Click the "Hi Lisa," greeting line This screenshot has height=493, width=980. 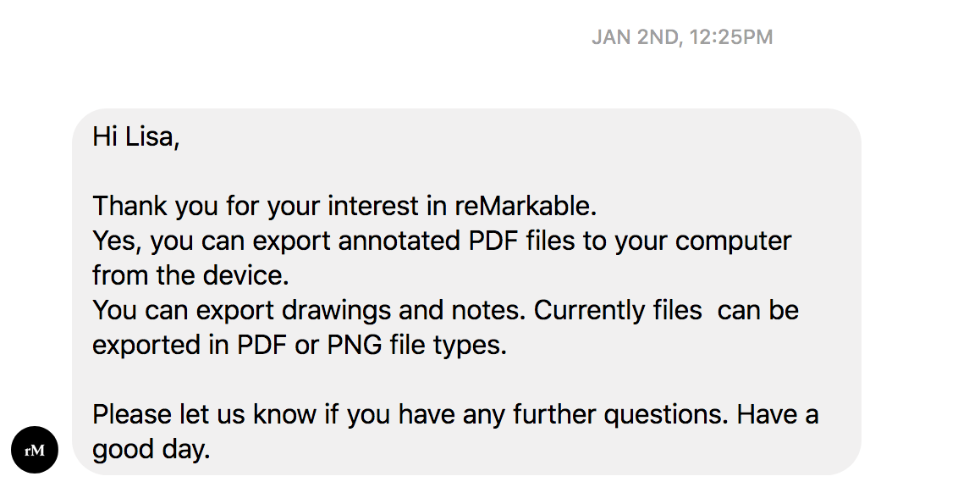(136, 137)
